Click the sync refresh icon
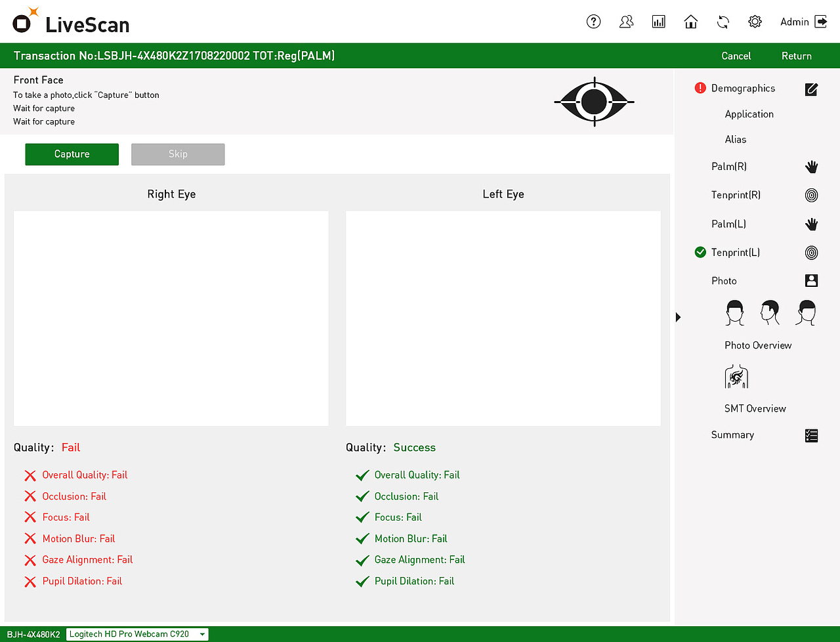The height and width of the screenshot is (642, 840). click(x=723, y=21)
